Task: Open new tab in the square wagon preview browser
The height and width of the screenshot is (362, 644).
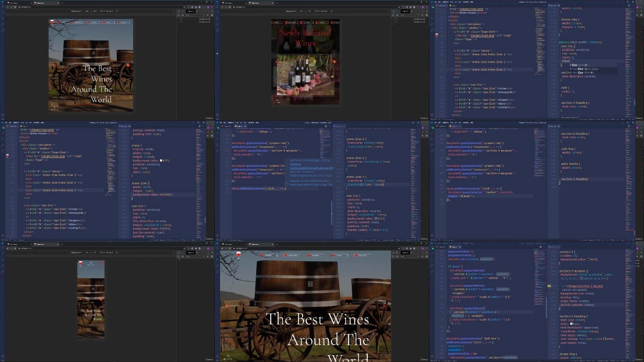Action: (62, 3)
